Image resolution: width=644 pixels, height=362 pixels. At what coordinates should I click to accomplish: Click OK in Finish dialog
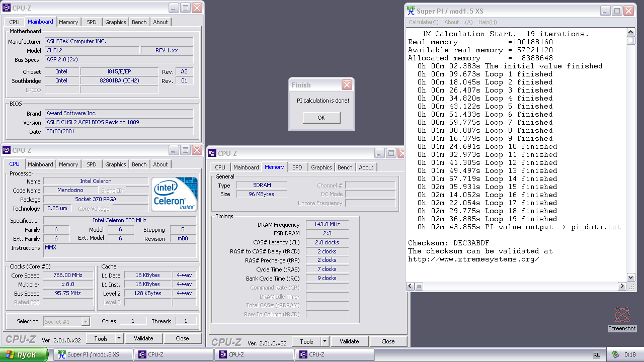click(321, 118)
